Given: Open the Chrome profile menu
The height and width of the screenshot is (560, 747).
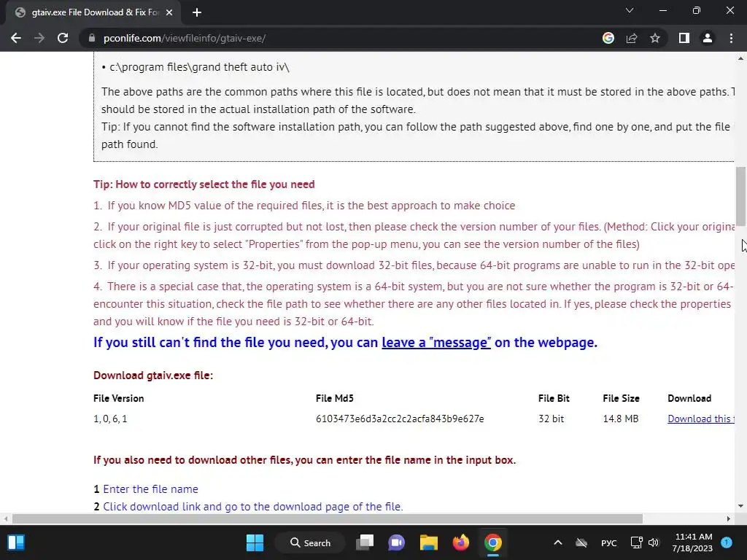Looking at the screenshot, I should [708, 38].
